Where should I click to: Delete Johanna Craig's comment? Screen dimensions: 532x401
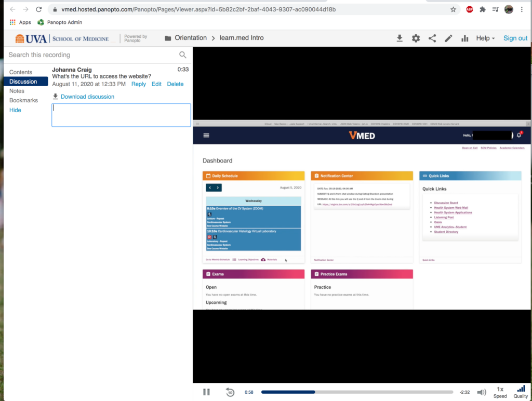pos(175,84)
